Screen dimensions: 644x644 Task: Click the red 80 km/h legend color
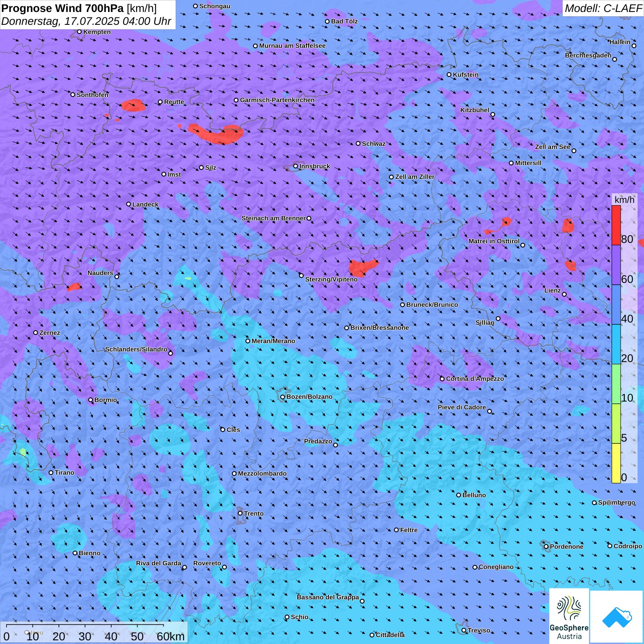616,225
